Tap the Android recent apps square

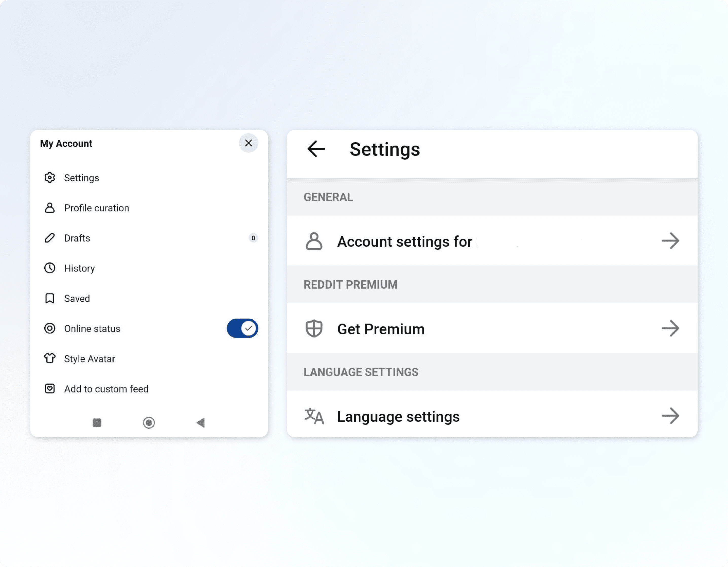click(x=97, y=423)
